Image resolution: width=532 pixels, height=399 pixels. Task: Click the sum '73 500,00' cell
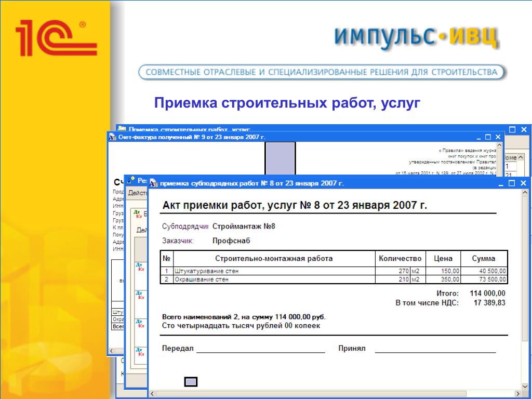(x=484, y=280)
